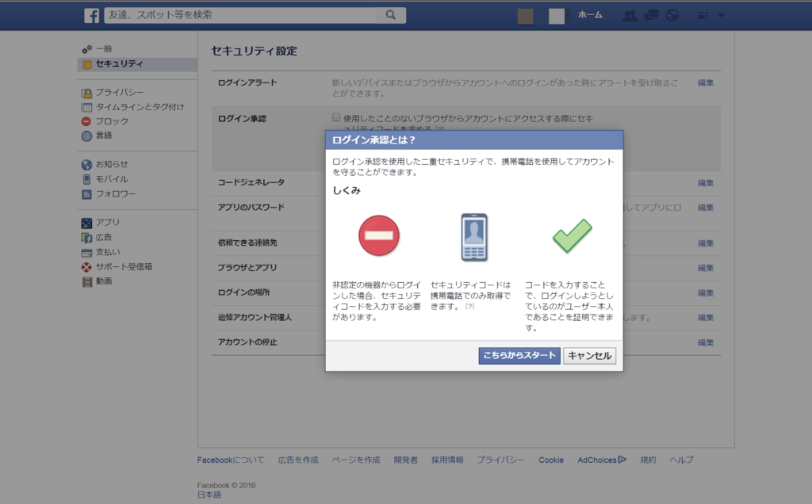Go to ホーム in the top bar

[x=590, y=15]
